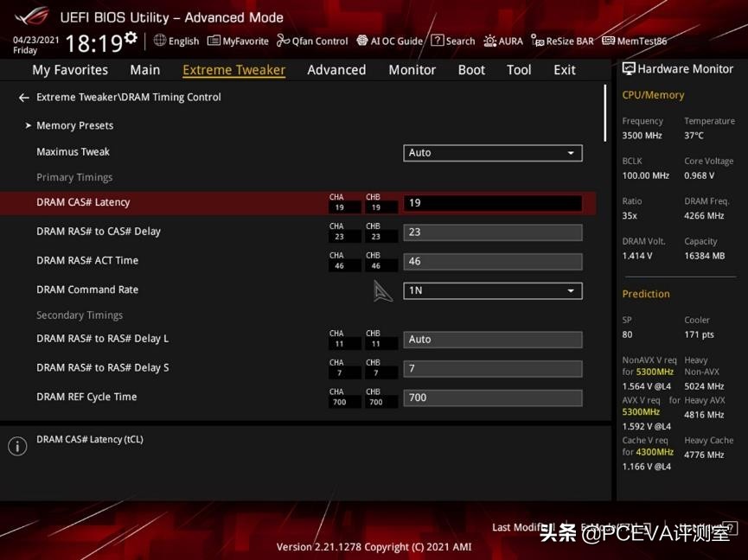748x560 pixels.
Task: Click the RAS# to CAS# Delay field
Action: pyautogui.click(x=493, y=232)
